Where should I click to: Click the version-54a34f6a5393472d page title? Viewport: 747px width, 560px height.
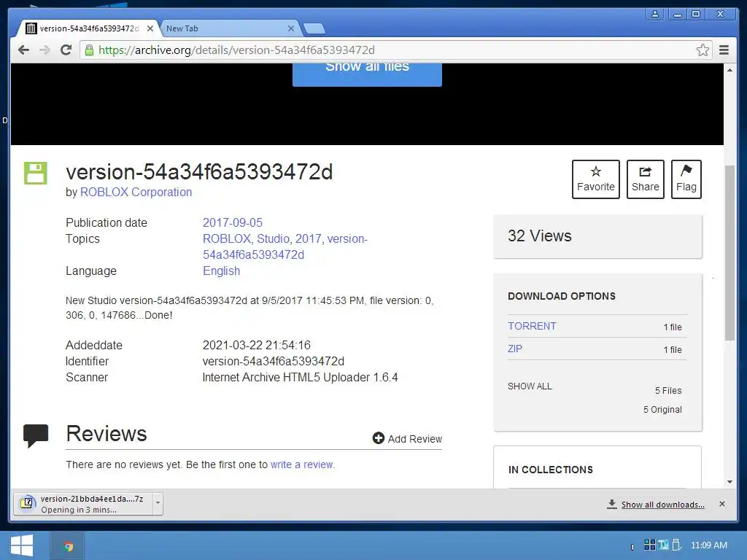pos(199,172)
